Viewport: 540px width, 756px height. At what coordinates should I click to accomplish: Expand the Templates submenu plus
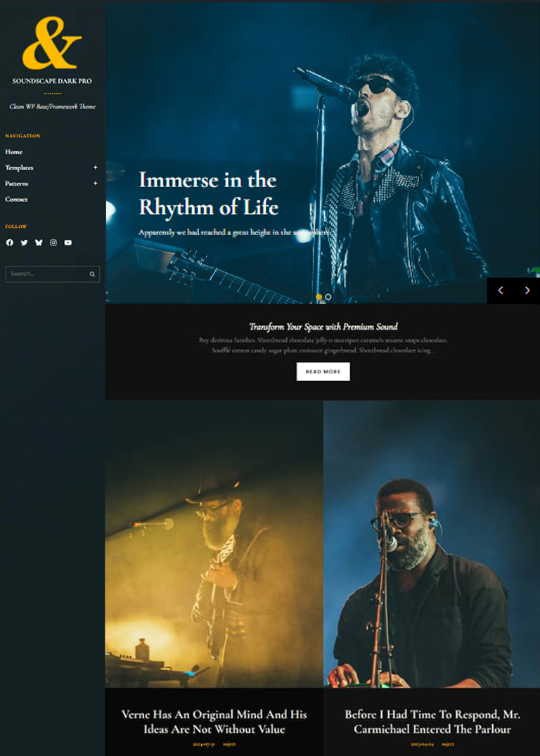click(96, 167)
